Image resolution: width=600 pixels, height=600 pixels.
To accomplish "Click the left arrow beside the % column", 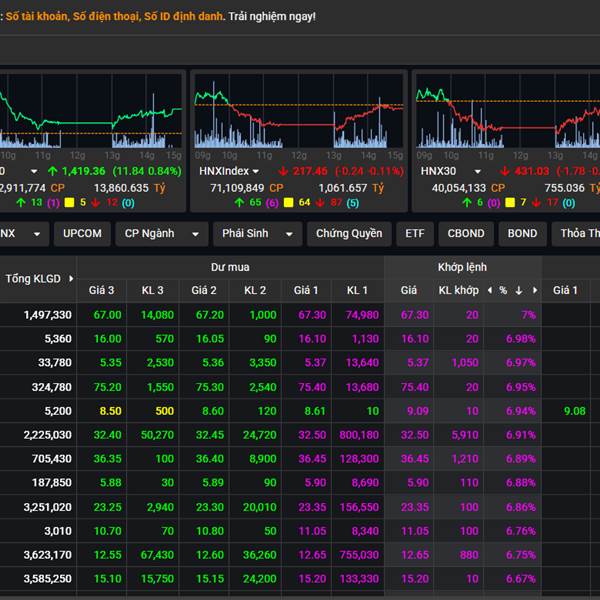I will pos(490,290).
